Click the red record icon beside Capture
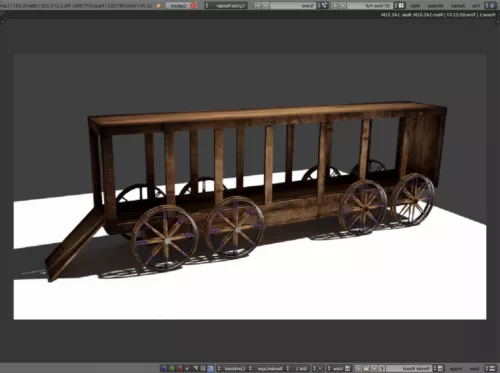Image resolution: width=500 pixels, height=373 pixels. (193, 6)
